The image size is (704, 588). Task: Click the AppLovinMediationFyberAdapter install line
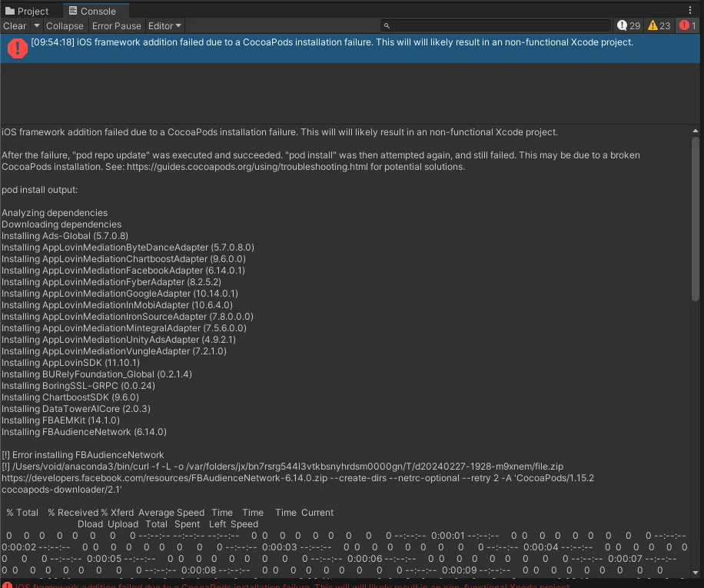click(x=111, y=282)
